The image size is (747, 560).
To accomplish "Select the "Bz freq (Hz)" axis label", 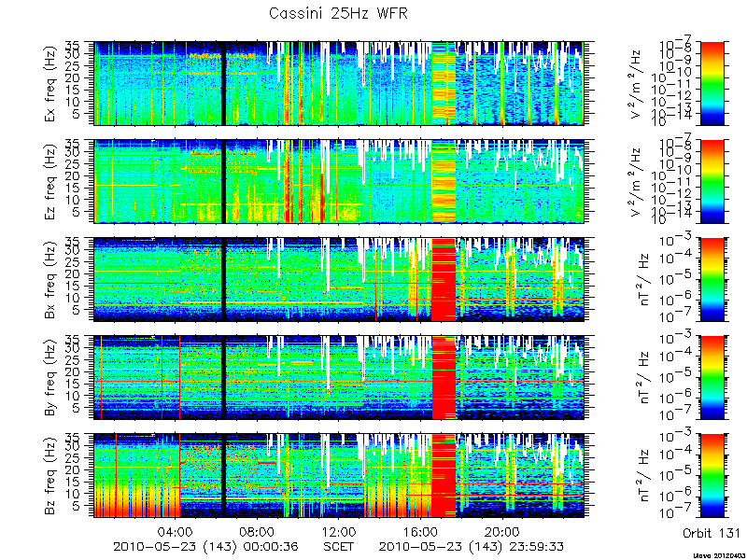I will click(x=50, y=476).
